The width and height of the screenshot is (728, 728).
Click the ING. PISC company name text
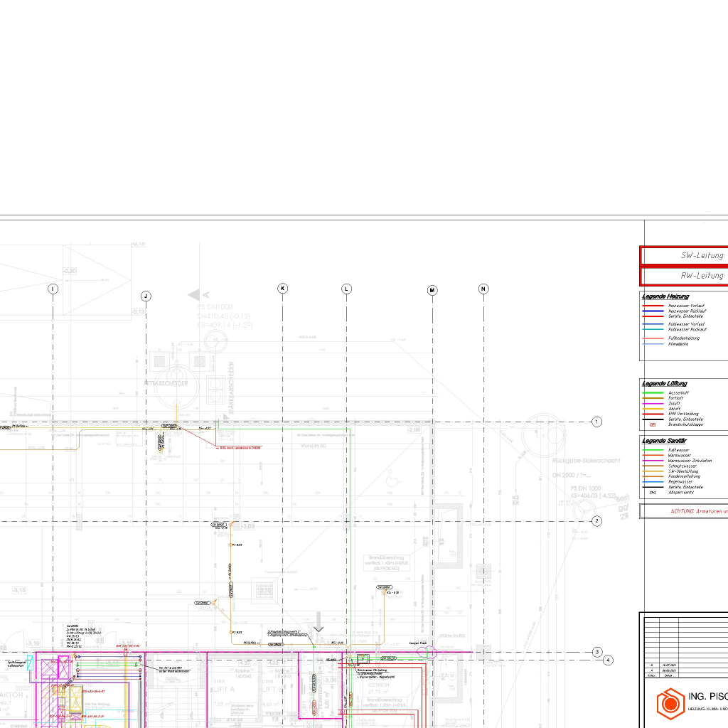point(707,697)
